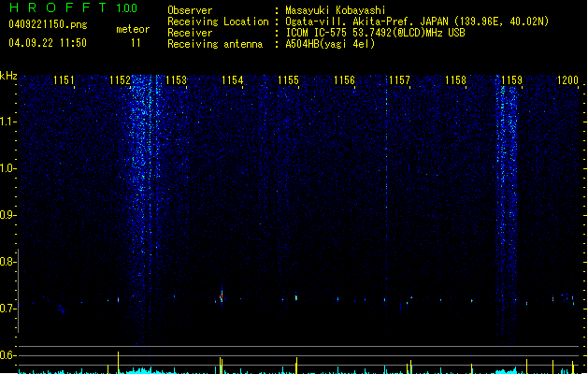Click the 1154 time marker
588x374 pixels.
(x=232, y=80)
